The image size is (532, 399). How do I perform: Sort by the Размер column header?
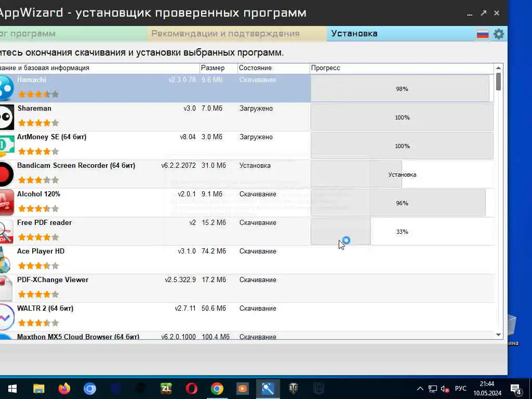click(x=219, y=68)
